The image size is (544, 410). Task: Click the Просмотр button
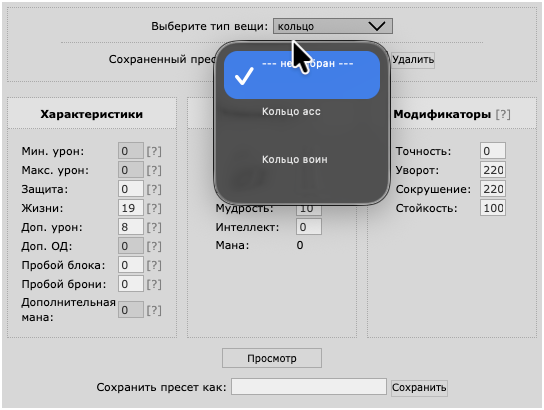point(272,358)
